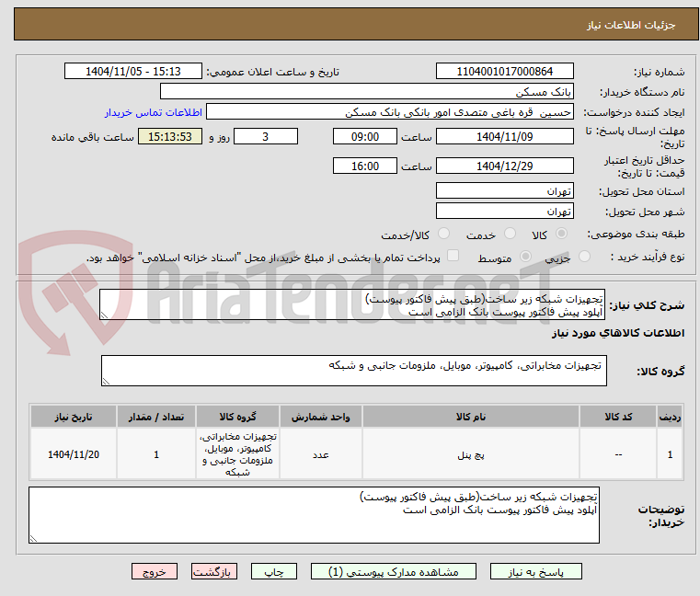Viewport: 700px width, 596px height.
Task: Click the 1404/11/20 date cell
Action: (74, 454)
